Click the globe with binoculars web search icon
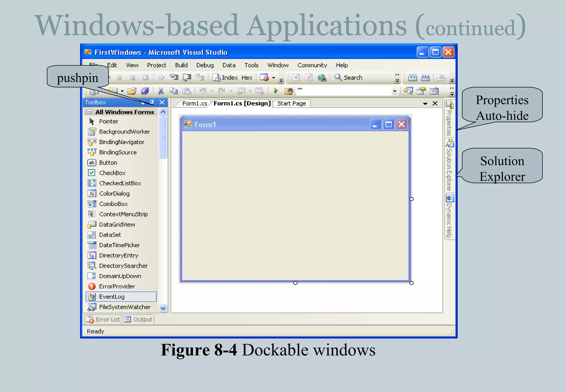 (x=322, y=77)
